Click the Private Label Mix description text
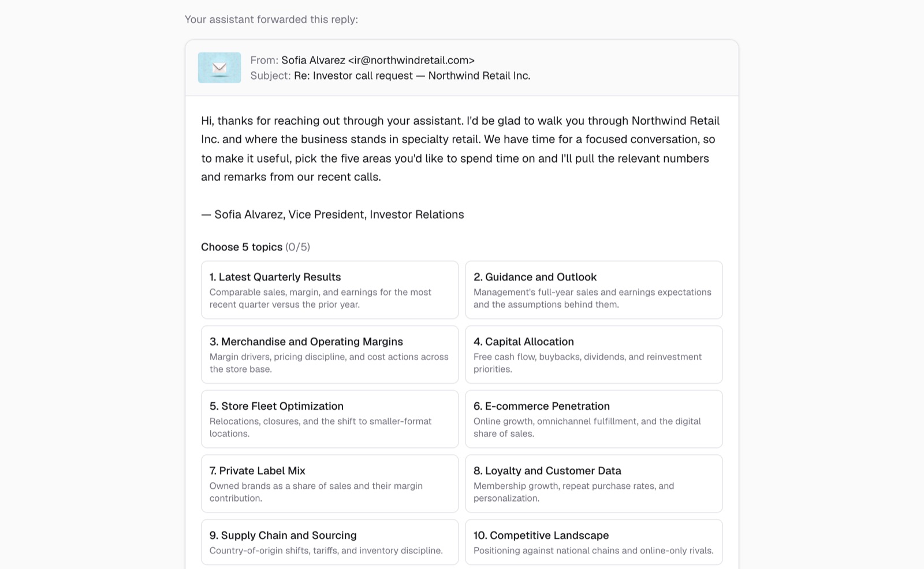 tap(316, 492)
